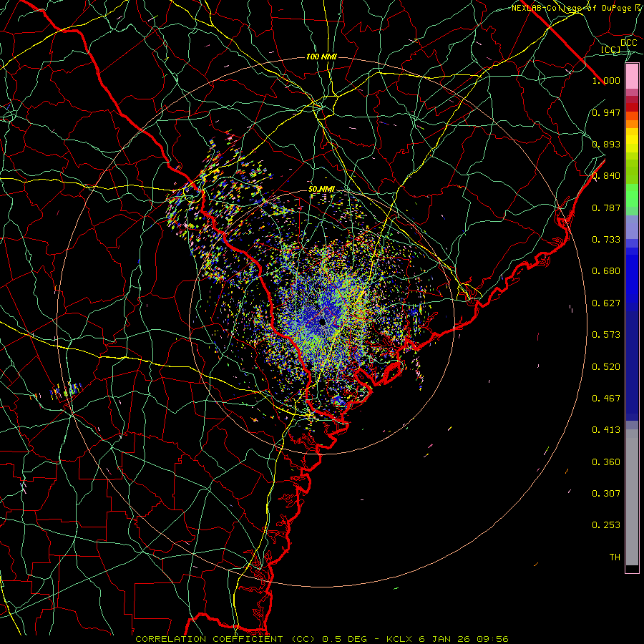
Task: Click the KCLX station identifier
Action: click(399, 639)
